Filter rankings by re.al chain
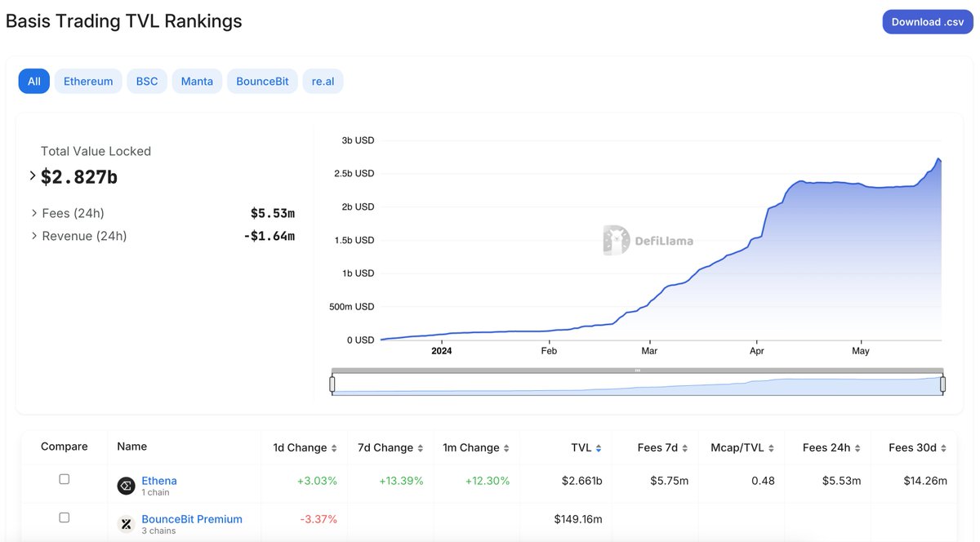Viewport: 980px width, 542px height. point(323,81)
